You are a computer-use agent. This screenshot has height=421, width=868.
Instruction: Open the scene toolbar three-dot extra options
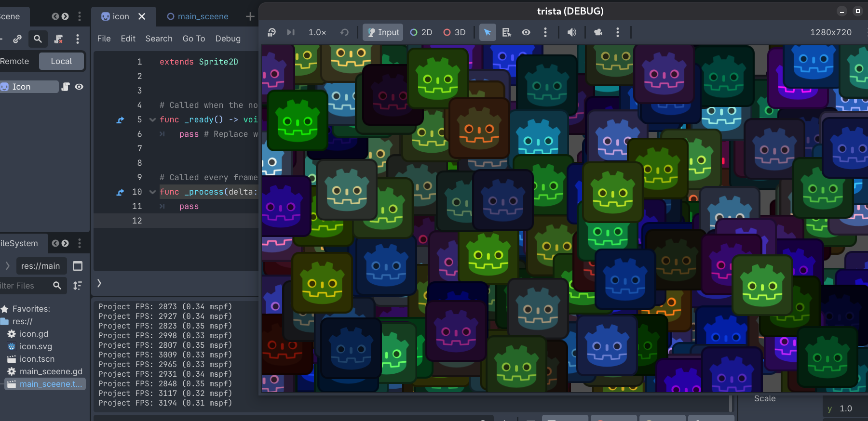click(x=78, y=39)
